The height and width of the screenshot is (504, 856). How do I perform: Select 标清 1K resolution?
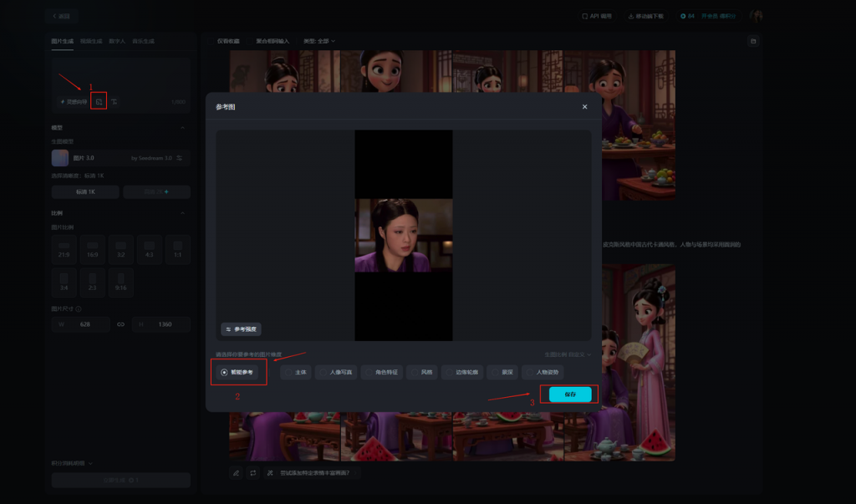pos(85,191)
